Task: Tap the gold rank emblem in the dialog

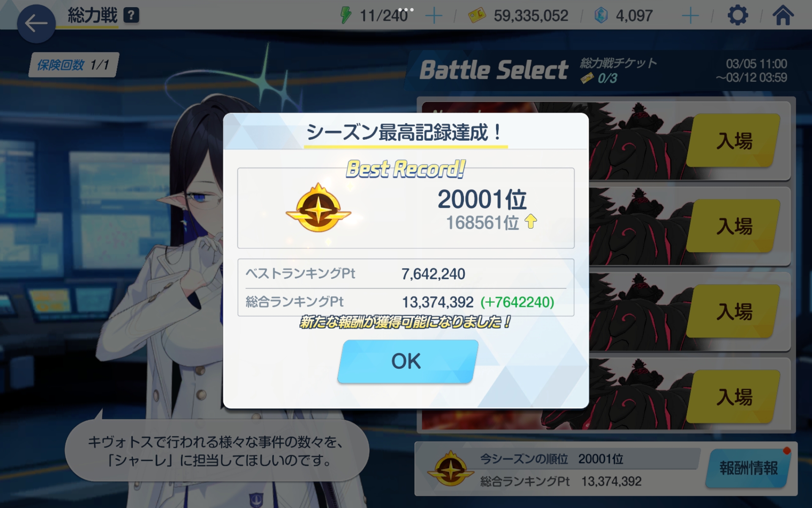Action: click(318, 208)
